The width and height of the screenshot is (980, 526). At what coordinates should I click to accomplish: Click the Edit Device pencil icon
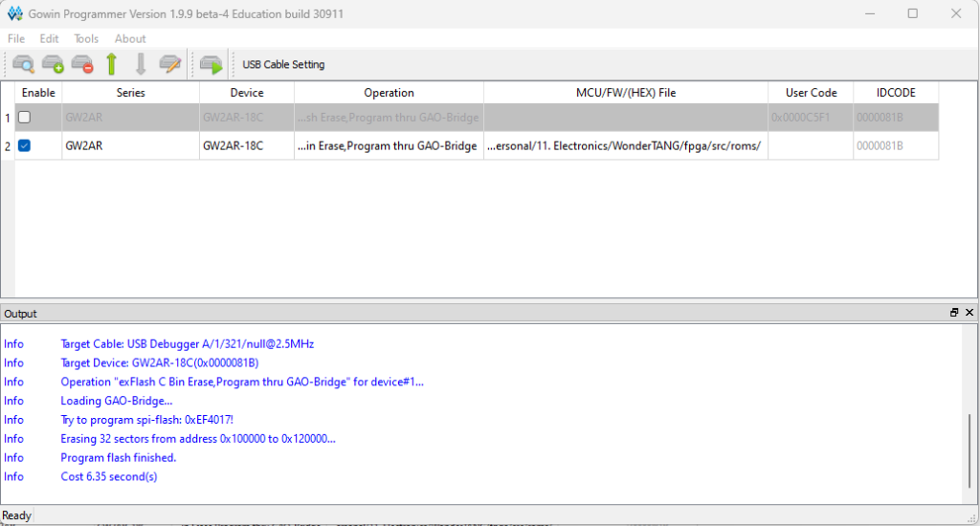(170, 65)
